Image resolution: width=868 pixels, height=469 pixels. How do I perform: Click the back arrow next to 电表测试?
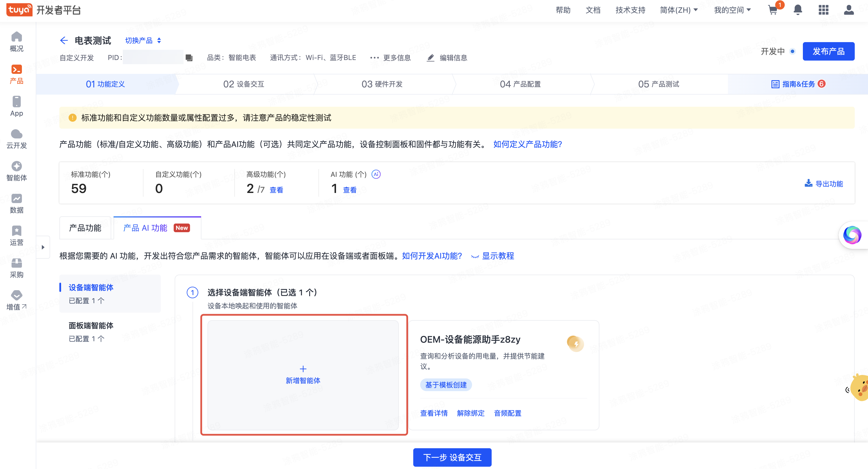64,40
